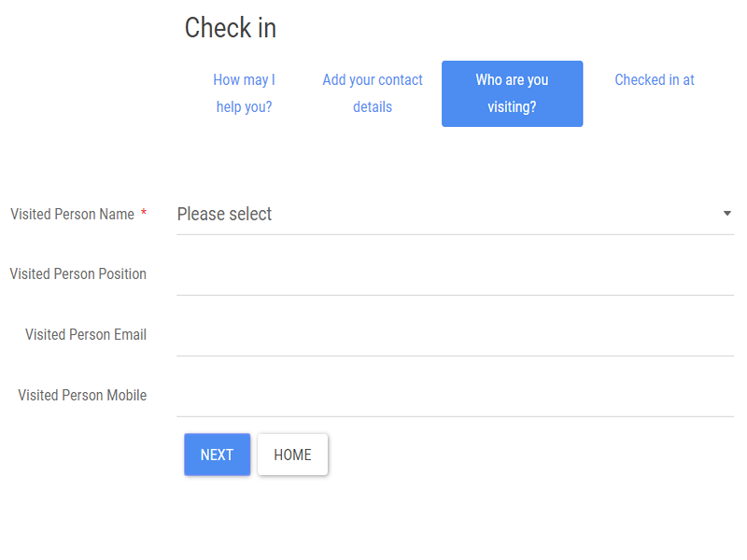Click the red required asterisk

[144, 214]
